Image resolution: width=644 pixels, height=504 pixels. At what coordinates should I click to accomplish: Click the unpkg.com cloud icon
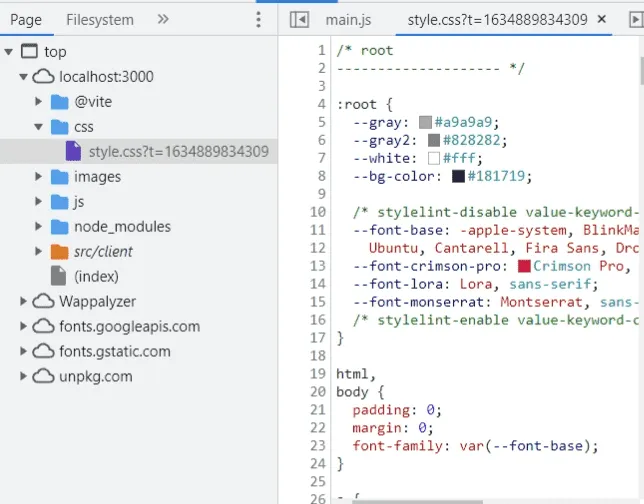pyautogui.click(x=43, y=376)
